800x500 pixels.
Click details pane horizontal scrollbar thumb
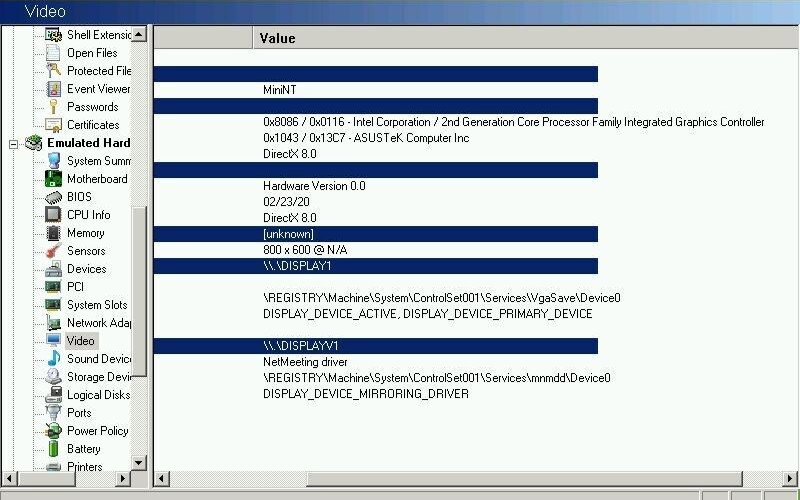pos(524,479)
